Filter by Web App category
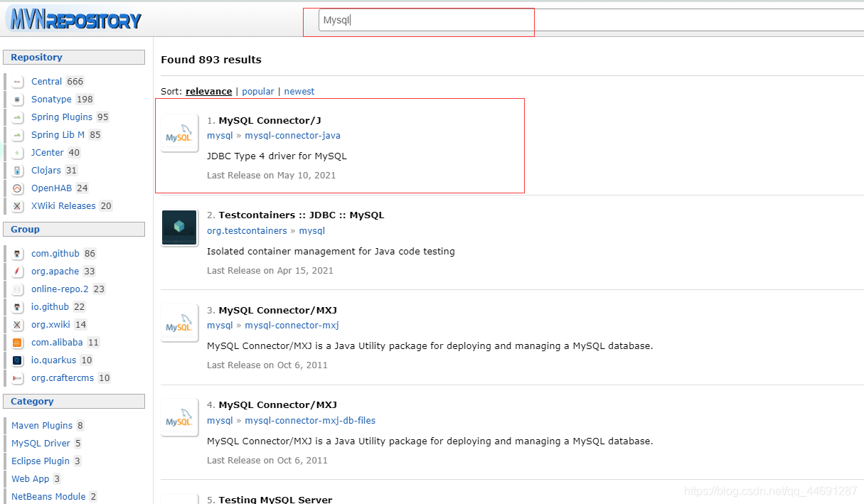 click(31, 479)
